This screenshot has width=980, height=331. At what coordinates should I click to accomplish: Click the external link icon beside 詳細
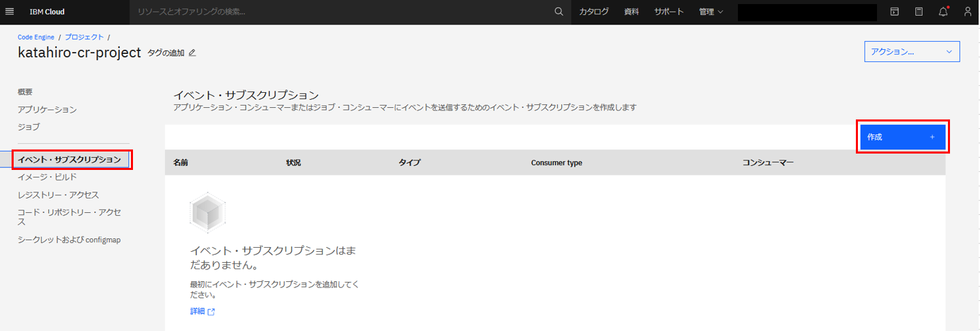211,312
